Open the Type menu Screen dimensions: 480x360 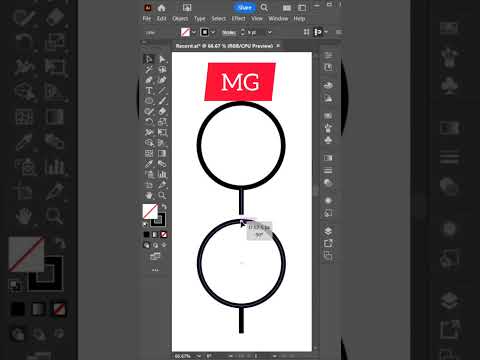pyautogui.click(x=200, y=19)
